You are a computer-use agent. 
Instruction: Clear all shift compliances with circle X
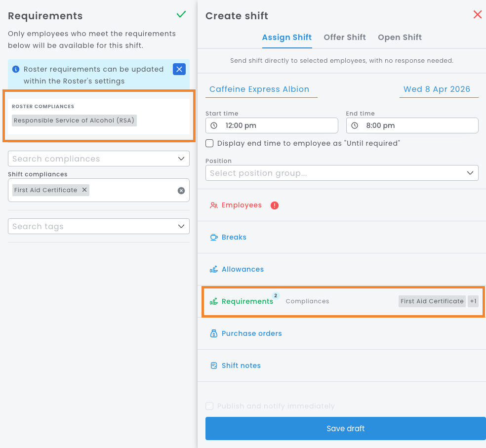[x=181, y=191]
